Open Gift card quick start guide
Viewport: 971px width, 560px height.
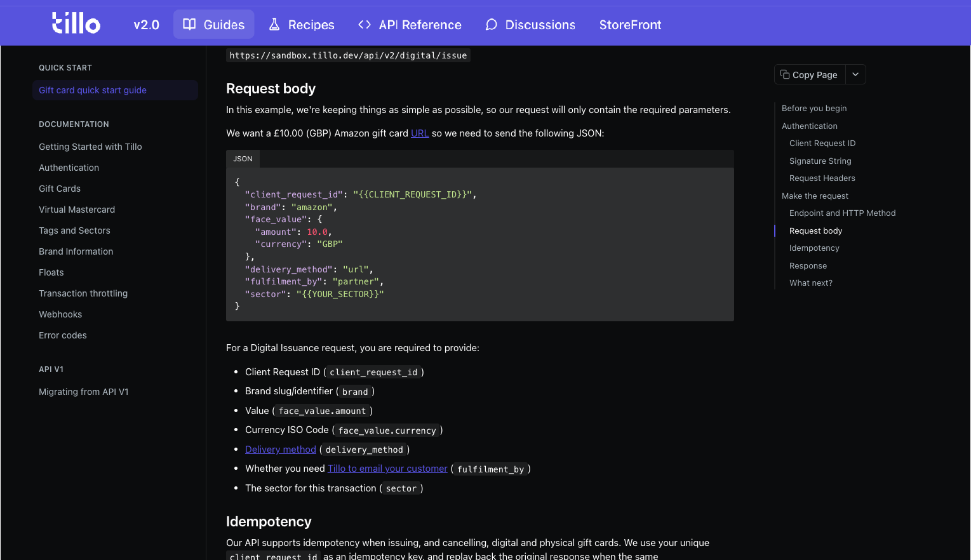115,90
